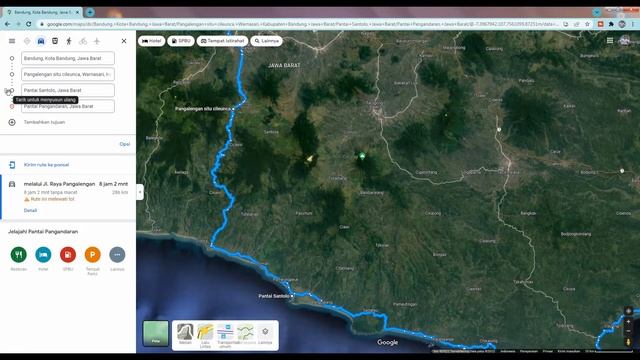
Task: Go back in the browser
Action: (8, 24)
